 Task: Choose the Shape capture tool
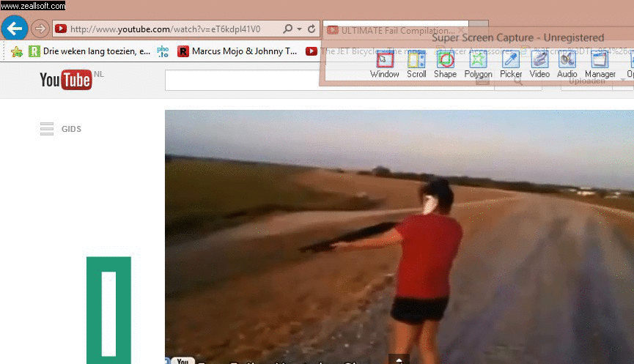tap(445, 64)
